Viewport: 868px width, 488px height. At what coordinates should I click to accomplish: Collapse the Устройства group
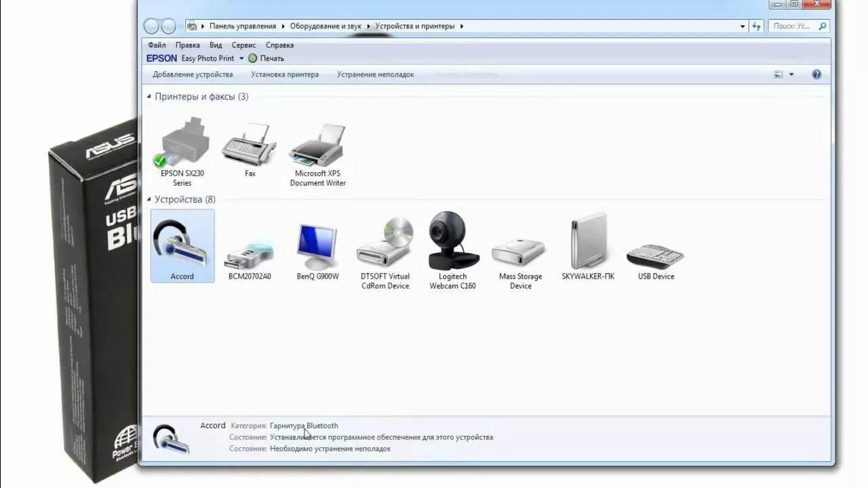click(149, 200)
